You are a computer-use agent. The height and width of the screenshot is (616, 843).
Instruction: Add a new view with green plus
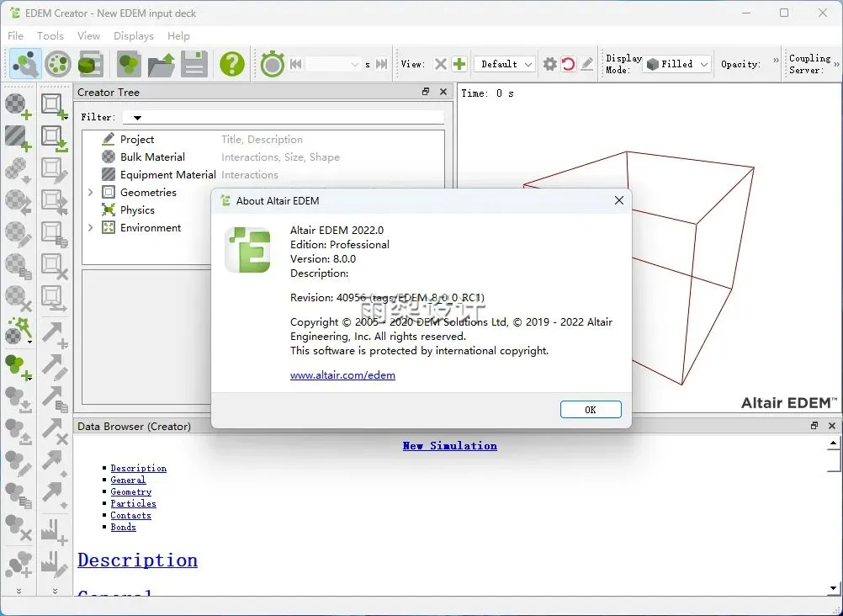point(459,64)
